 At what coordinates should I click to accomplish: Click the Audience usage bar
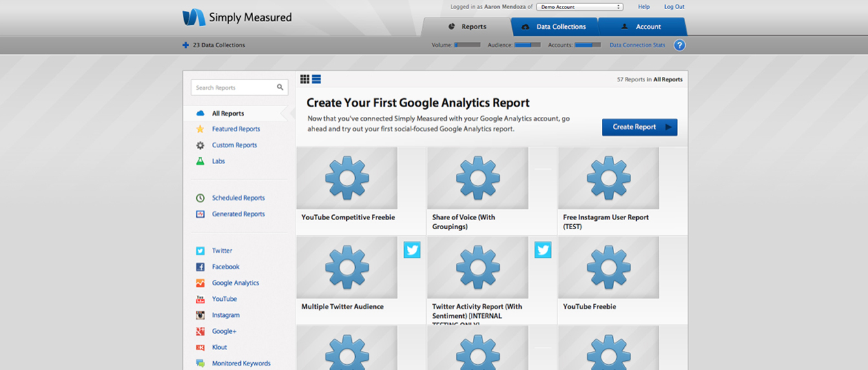pyautogui.click(x=528, y=45)
